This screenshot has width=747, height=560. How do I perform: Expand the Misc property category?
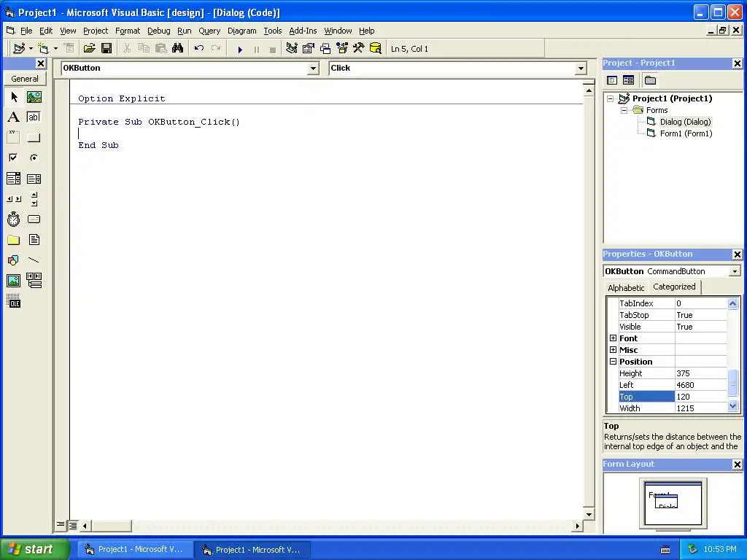[613, 350]
